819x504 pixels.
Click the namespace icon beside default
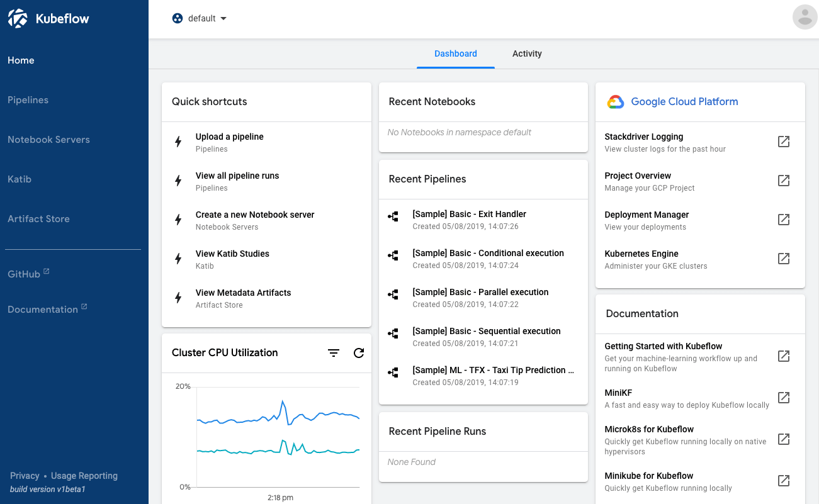click(178, 18)
